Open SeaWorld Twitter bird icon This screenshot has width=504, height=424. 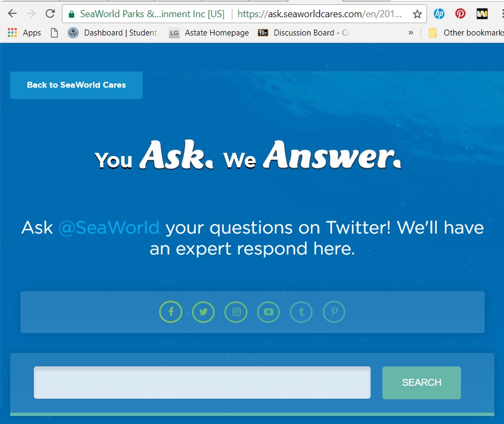click(x=203, y=312)
